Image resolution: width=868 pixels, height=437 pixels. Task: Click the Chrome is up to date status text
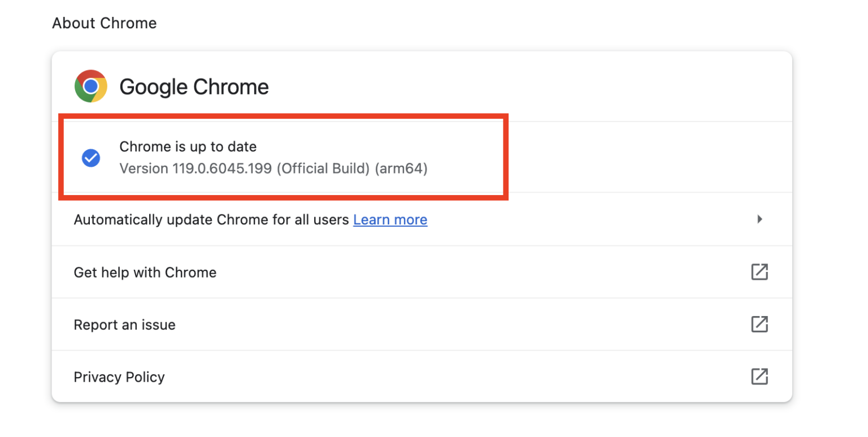point(188,147)
